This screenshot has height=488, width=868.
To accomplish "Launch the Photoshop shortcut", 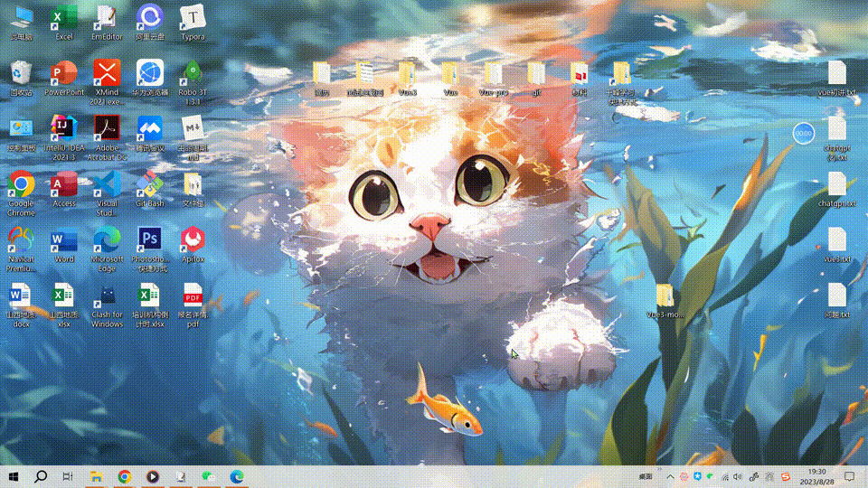I will point(150,249).
